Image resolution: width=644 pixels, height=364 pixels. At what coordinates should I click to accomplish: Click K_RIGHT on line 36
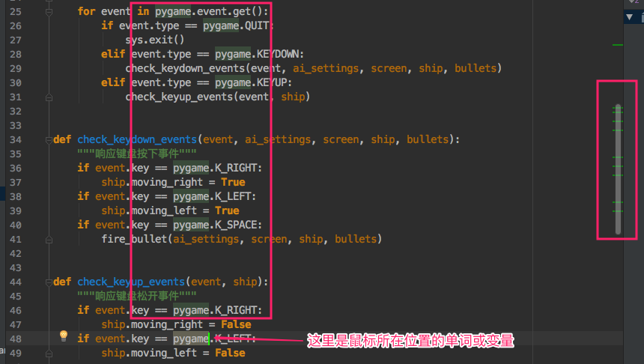236,168
